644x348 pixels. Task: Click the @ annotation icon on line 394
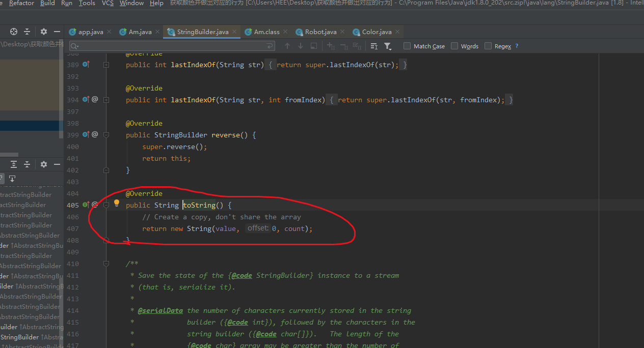95,99
